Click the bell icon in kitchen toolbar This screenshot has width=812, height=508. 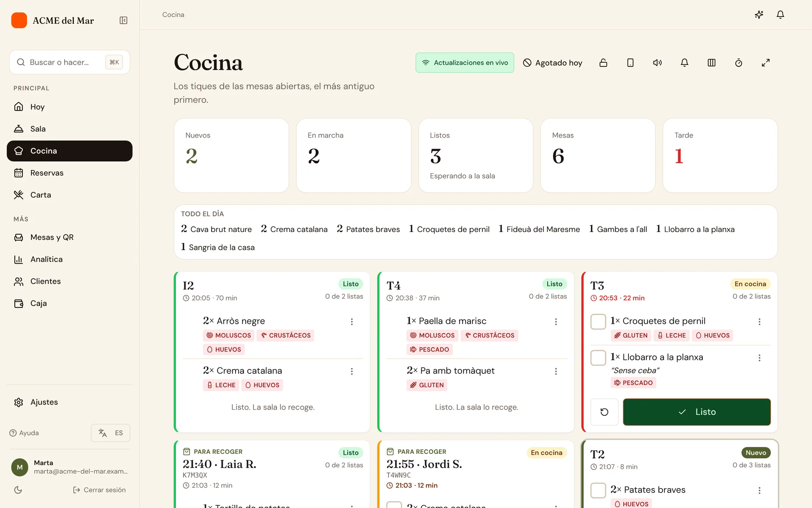pyautogui.click(x=685, y=63)
